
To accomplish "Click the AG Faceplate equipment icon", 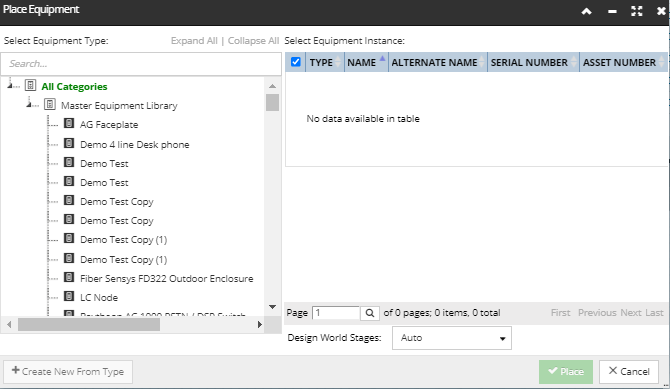I will pos(69,124).
